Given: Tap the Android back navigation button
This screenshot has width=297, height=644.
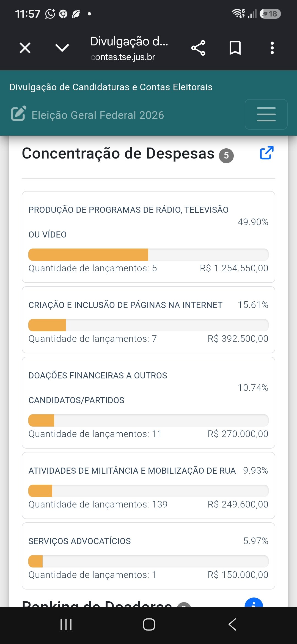Looking at the screenshot, I should pyautogui.click(x=232, y=624).
